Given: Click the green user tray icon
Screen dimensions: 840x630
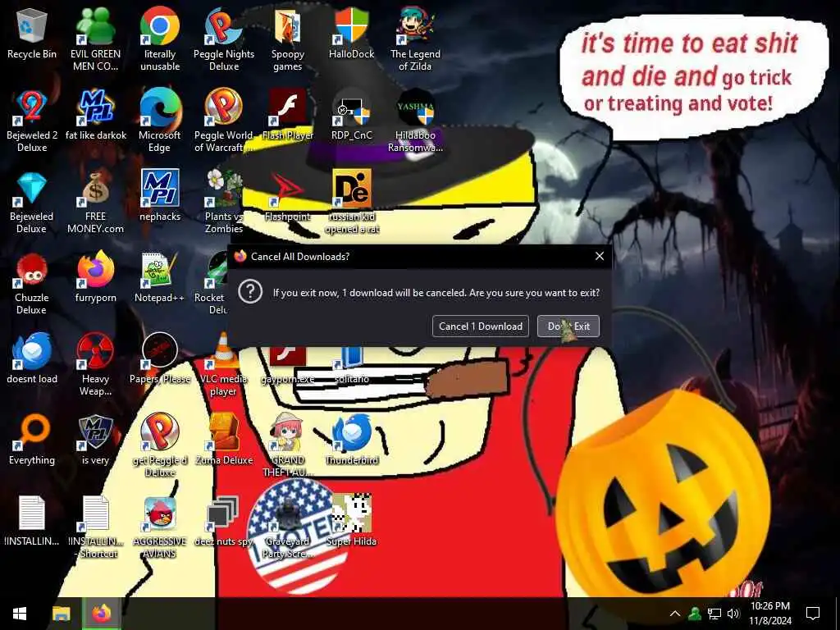Looking at the screenshot, I should coord(695,614).
